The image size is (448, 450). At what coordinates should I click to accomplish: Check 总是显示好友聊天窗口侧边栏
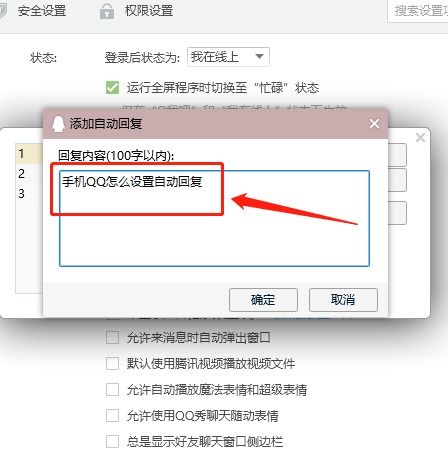(x=112, y=441)
